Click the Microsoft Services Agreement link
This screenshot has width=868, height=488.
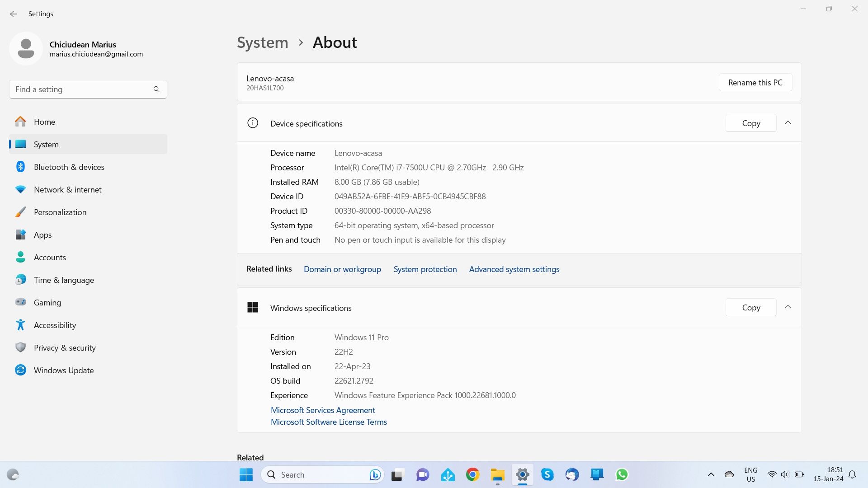pyautogui.click(x=322, y=410)
